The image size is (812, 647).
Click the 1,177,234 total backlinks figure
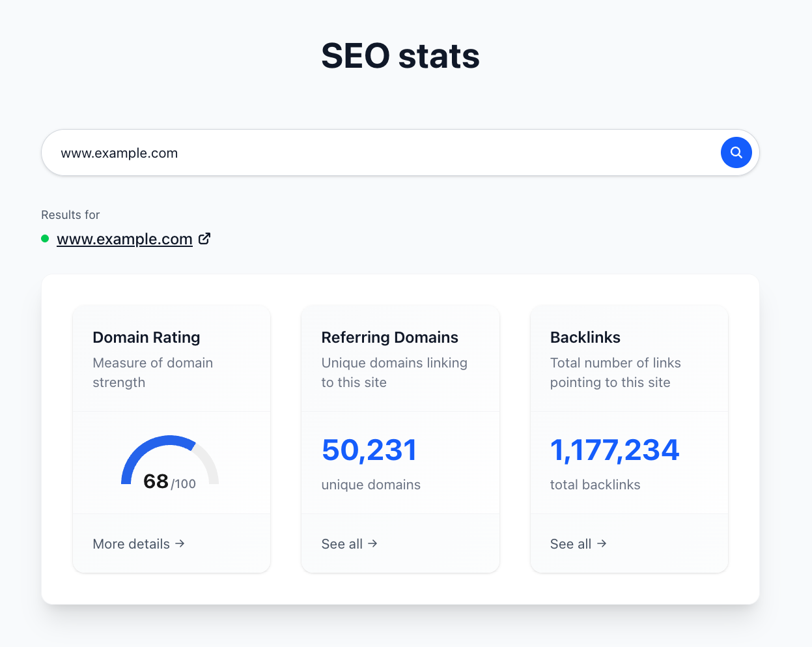[x=615, y=450]
